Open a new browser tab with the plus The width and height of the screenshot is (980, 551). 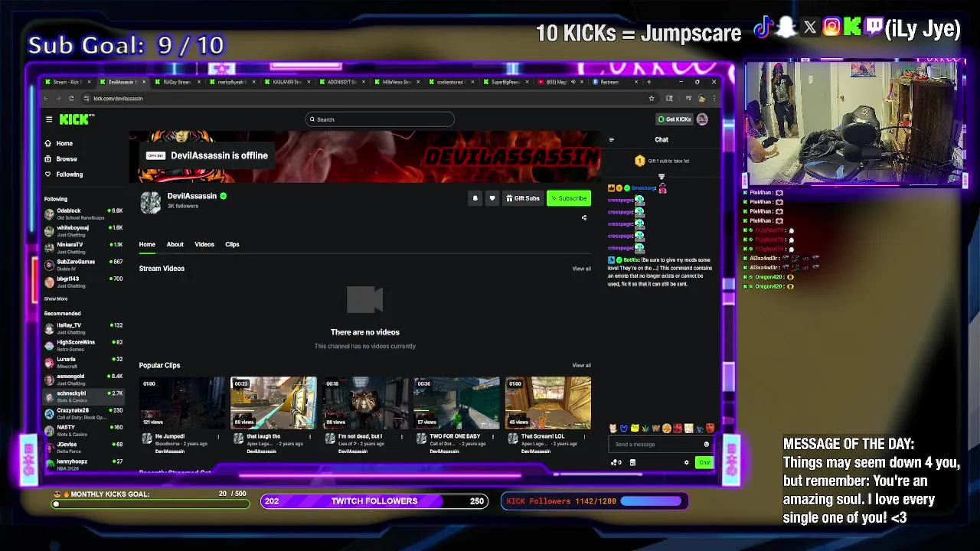tap(648, 82)
